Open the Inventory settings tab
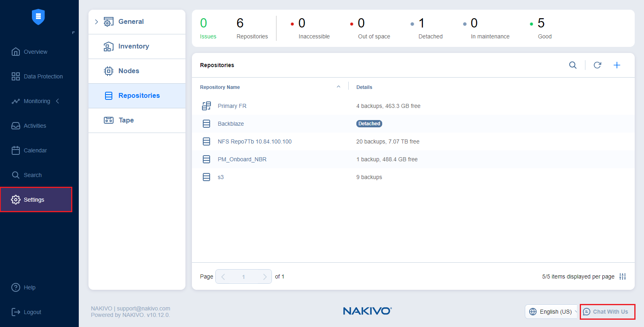Viewport: 644px width, 327px height. coord(133,46)
